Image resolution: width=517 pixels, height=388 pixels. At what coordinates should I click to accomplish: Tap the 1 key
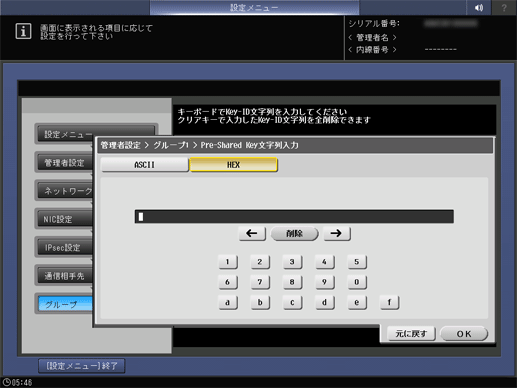pos(228,262)
